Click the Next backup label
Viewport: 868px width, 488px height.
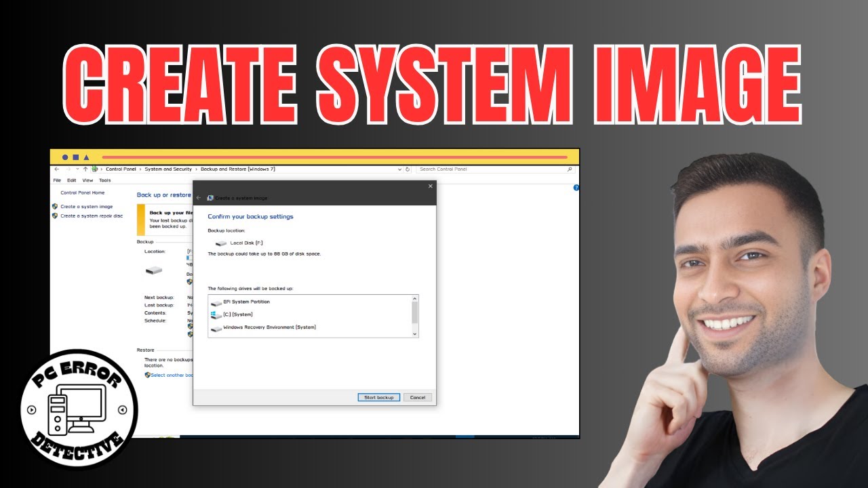(159, 298)
